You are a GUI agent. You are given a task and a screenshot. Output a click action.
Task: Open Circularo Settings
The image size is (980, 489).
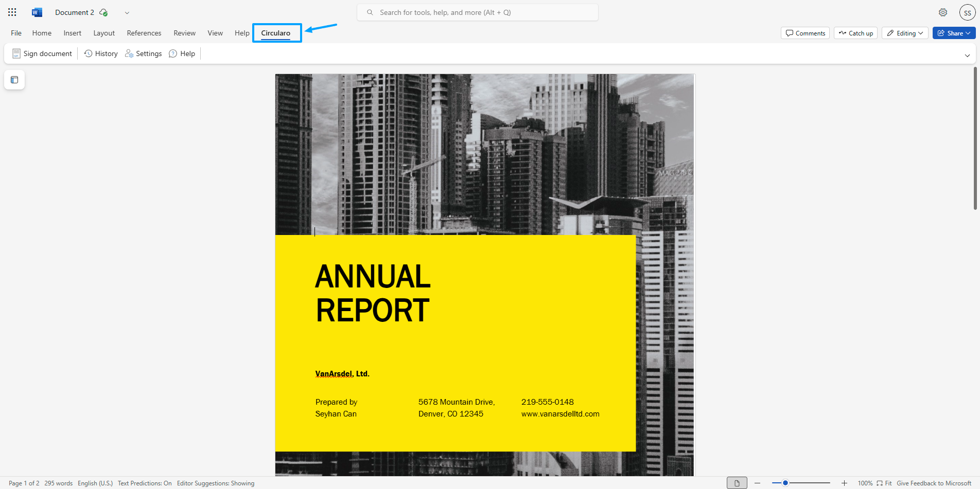(x=143, y=53)
